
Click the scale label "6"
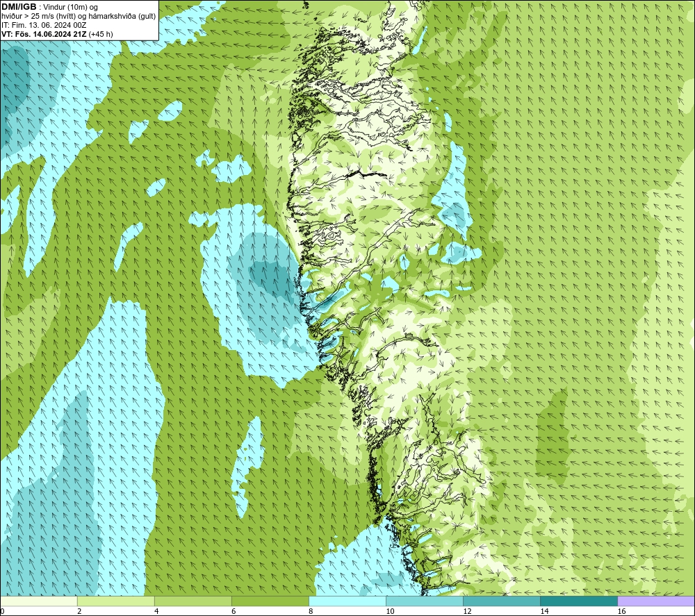tap(234, 611)
